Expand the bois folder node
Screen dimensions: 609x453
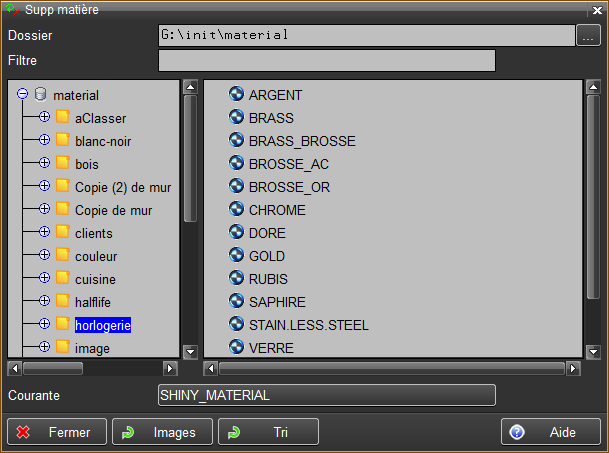coord(45,162)
